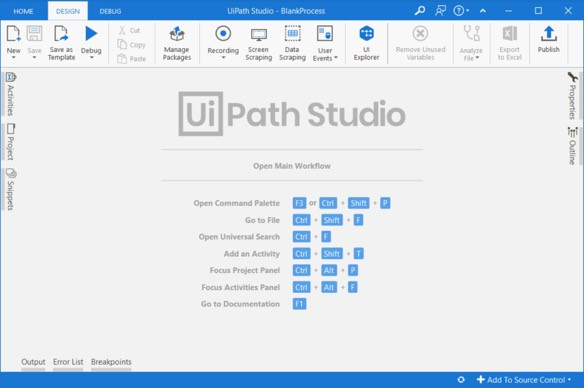584x388 pixels.
Task: Launch Screen Scraping tool
Action: pos(258,43)
